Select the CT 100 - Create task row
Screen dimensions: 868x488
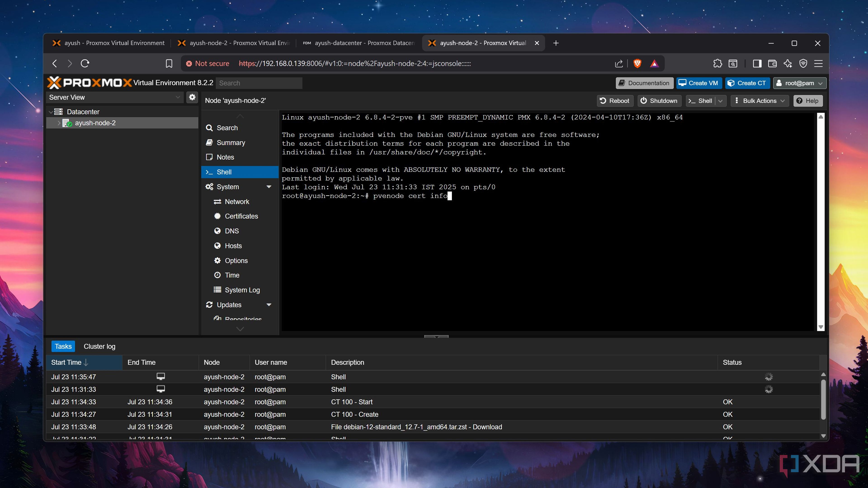433,414
